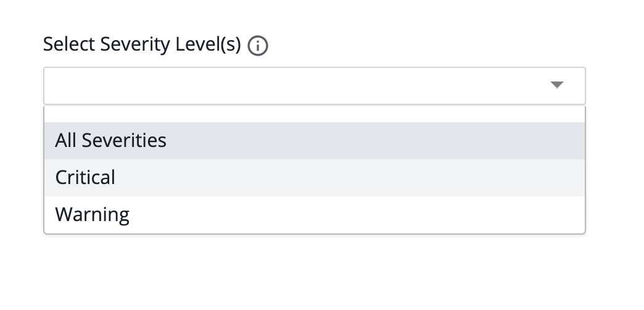Click the word Critical in the options list
Image resolution: width=644 pixels, height=310 pixels.
pyautogui.click(x=85, y=178)
